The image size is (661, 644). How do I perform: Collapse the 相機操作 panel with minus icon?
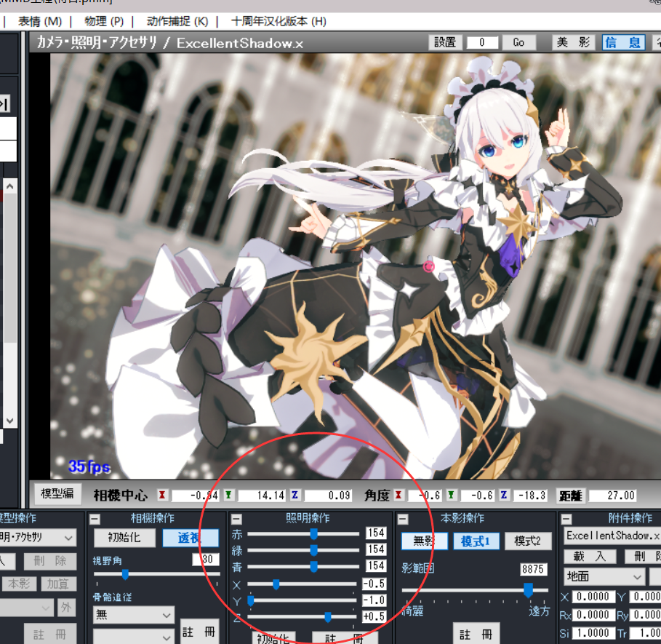coord(95,519)
